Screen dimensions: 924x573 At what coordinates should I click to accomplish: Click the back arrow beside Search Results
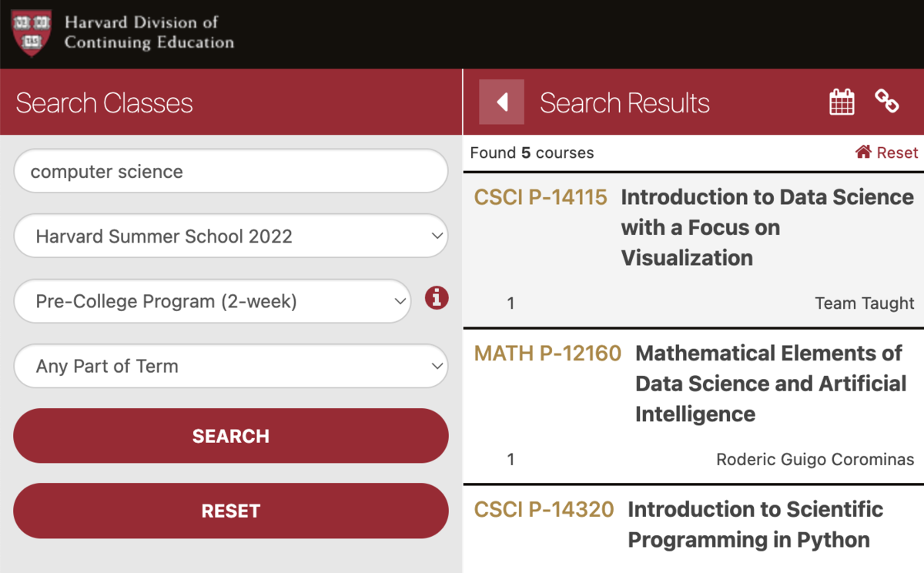point(502,102)
